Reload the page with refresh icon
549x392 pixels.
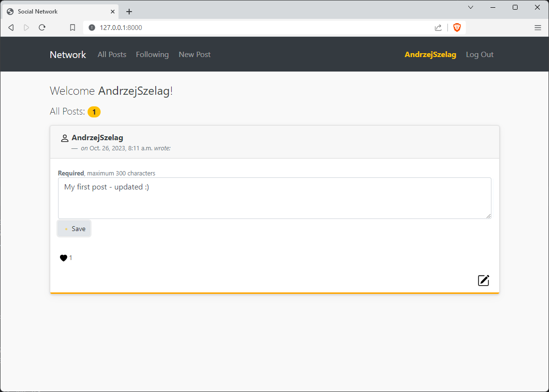pyautogui.click(x=42, y=28)
